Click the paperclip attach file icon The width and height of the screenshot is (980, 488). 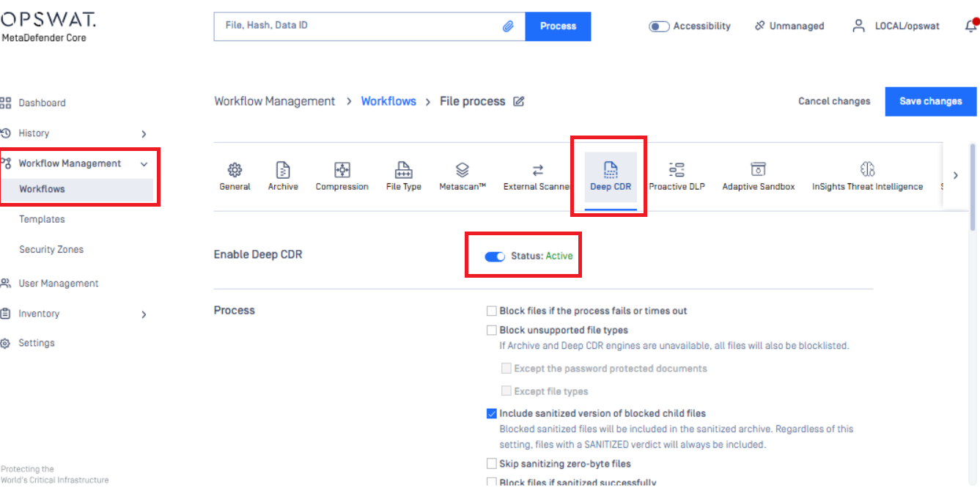click(x=508, y=26)
